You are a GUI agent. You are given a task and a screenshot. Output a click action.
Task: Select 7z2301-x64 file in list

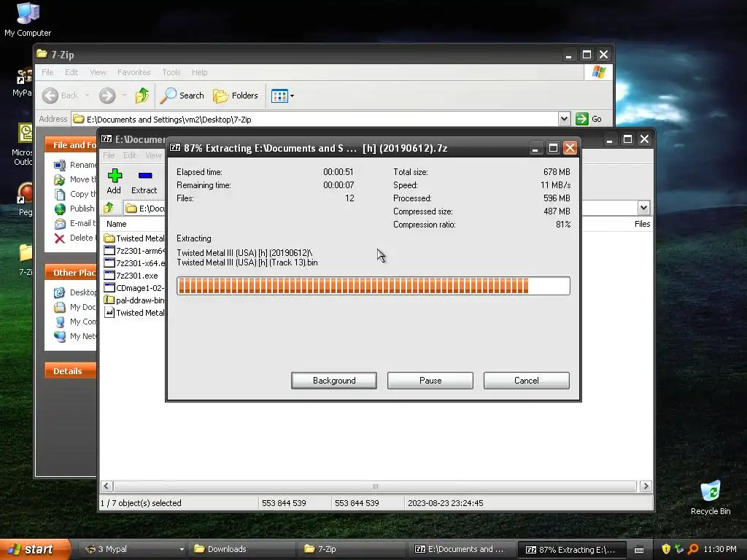point(134,262)
